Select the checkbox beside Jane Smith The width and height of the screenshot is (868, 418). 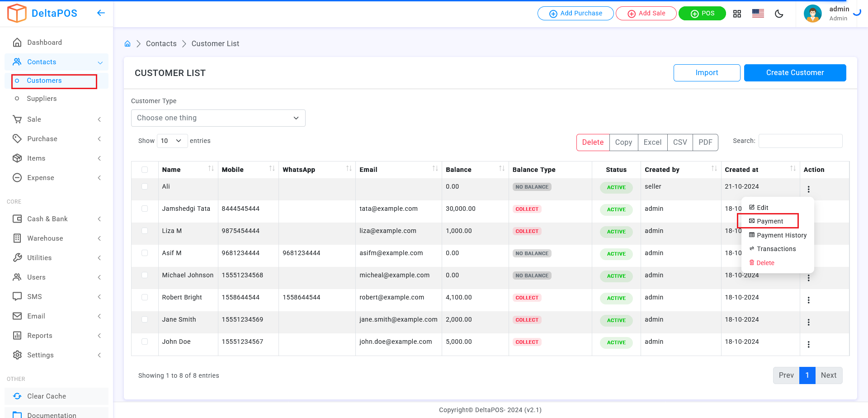pos(145,319)
